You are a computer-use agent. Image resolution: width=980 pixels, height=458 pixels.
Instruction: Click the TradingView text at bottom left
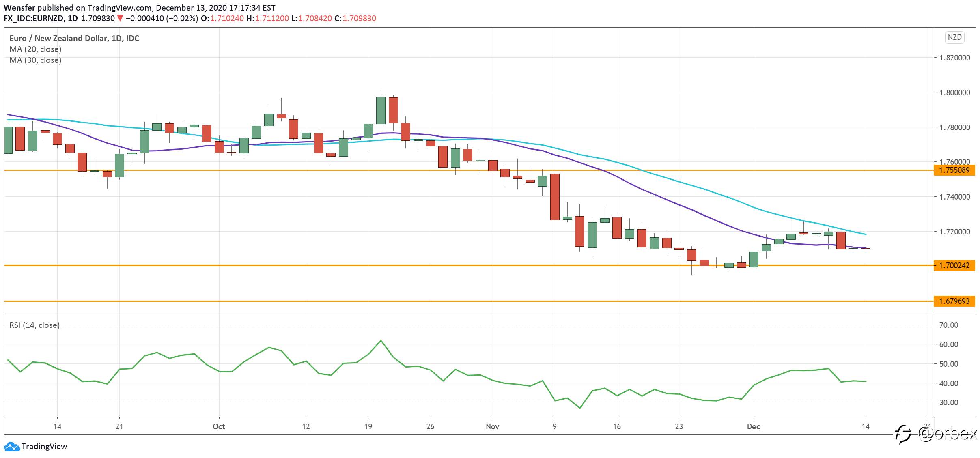pos(44,446)
